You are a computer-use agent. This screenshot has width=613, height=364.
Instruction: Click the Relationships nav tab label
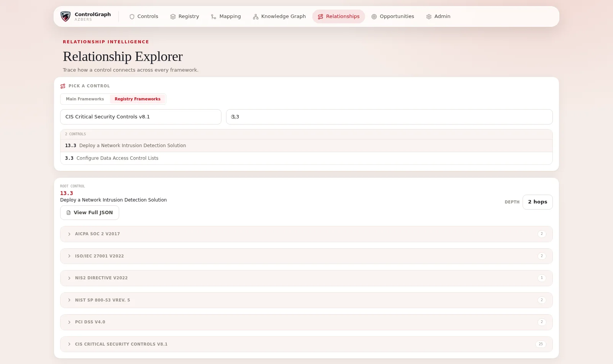point(343,16)
